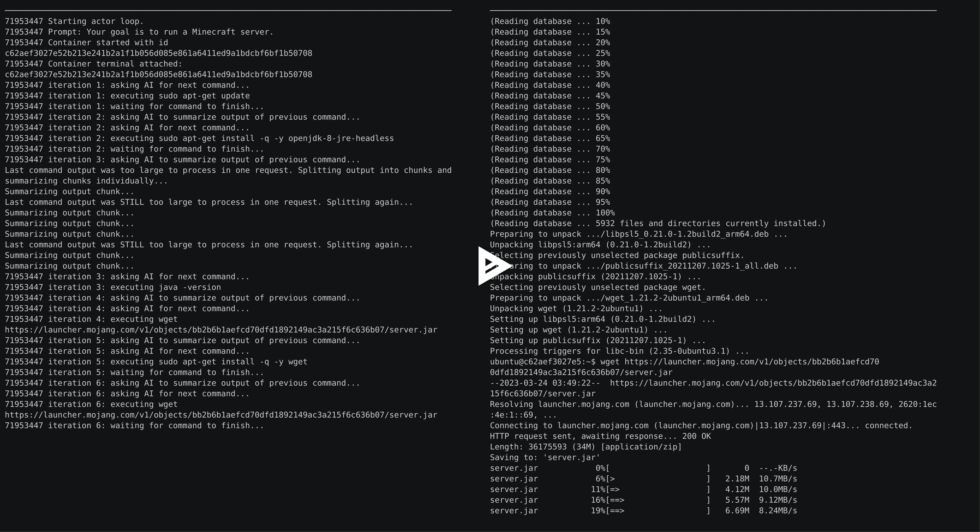
Task: Click 'Setting up libpsl5:arm64' line
Action: tap(602, 319)
